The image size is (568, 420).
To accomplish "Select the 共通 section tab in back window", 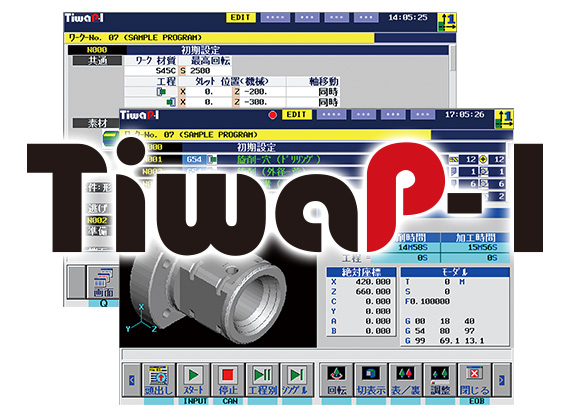I will pyautogui.click(x=97, y=61).
